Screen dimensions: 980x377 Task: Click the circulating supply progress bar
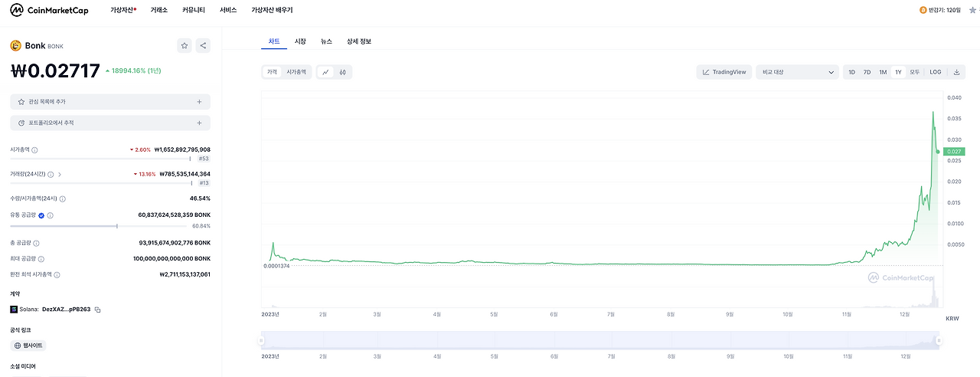tap(99, 226)
